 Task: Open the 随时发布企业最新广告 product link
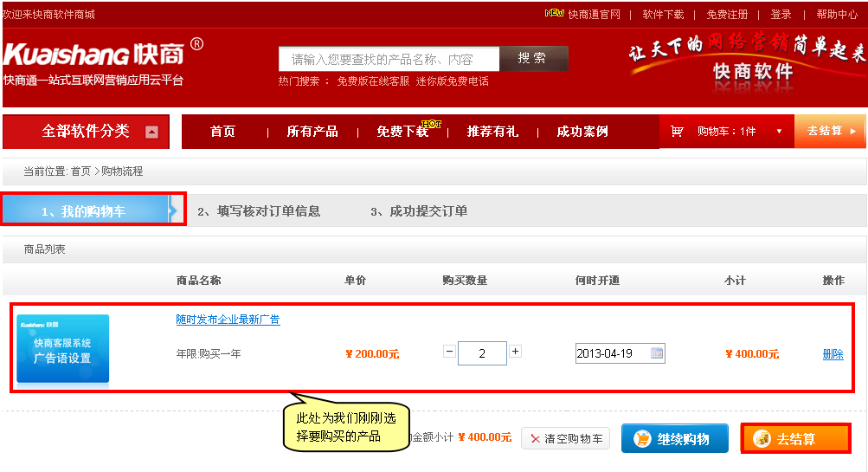(228, 320)
